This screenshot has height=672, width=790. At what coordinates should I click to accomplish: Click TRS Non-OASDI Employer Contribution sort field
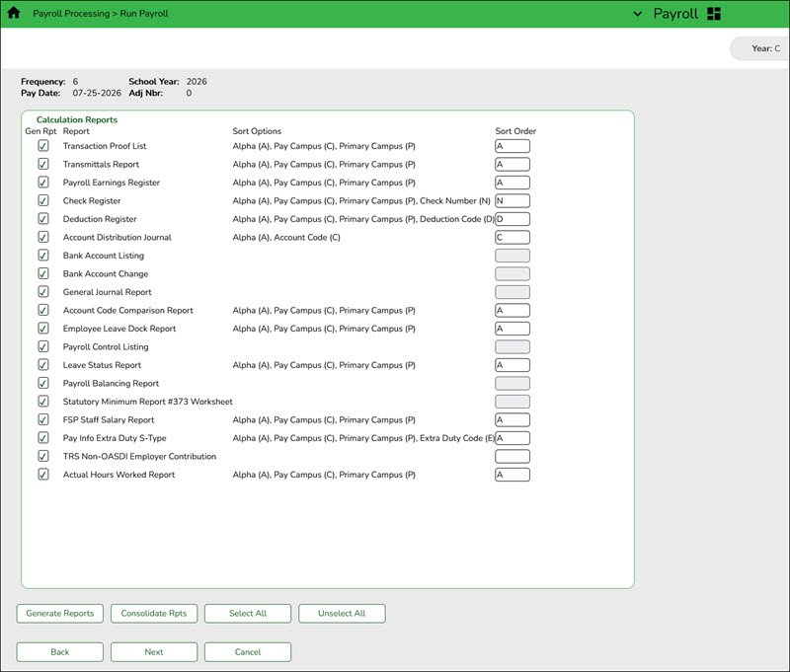[x=513, y=456]
